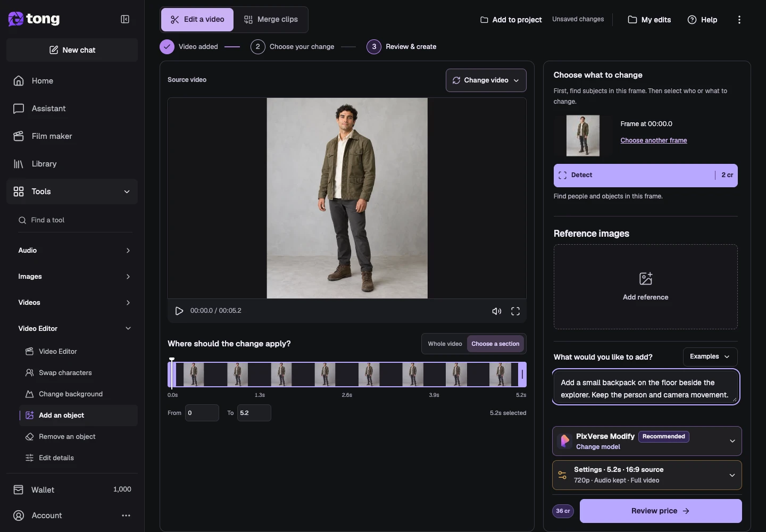Open Swap characters tool
This screenshot has height=532, width=766.
point(78,373)
